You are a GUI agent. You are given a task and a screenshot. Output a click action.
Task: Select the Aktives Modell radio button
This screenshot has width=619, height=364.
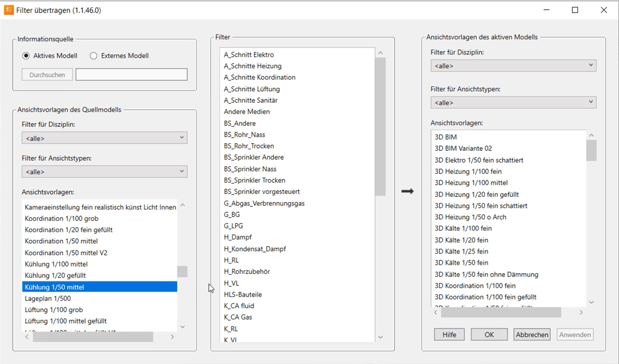tap(26, 56)
